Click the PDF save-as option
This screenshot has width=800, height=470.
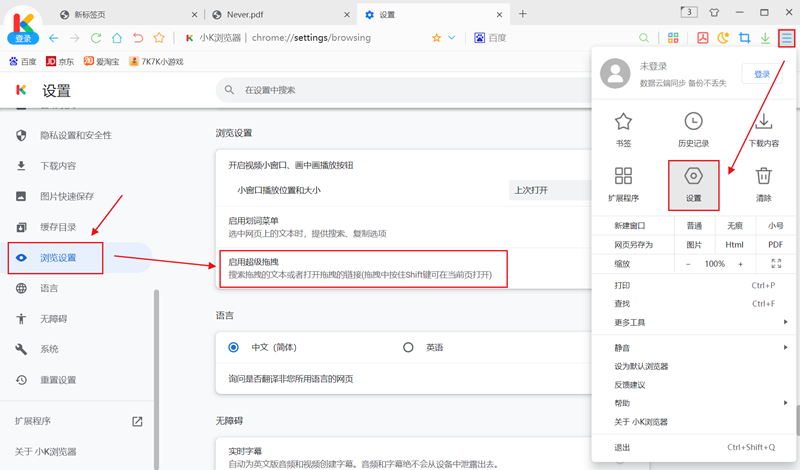pos(775,245)
